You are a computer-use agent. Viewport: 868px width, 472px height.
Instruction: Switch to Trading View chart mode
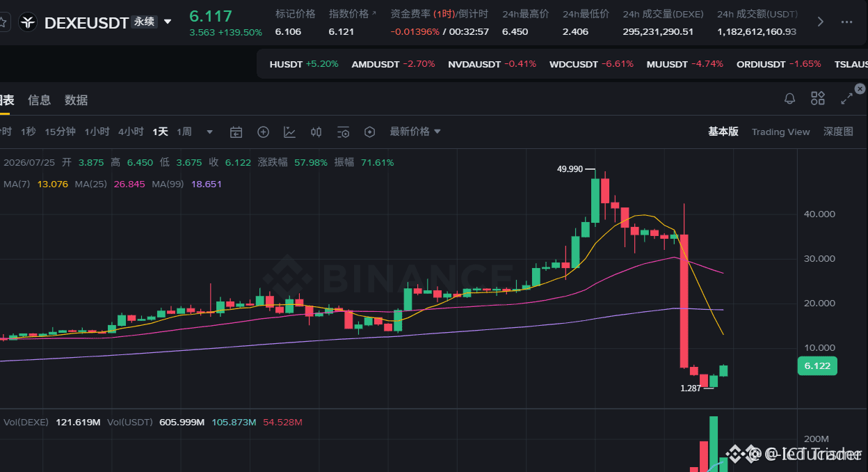click(780, 132)
